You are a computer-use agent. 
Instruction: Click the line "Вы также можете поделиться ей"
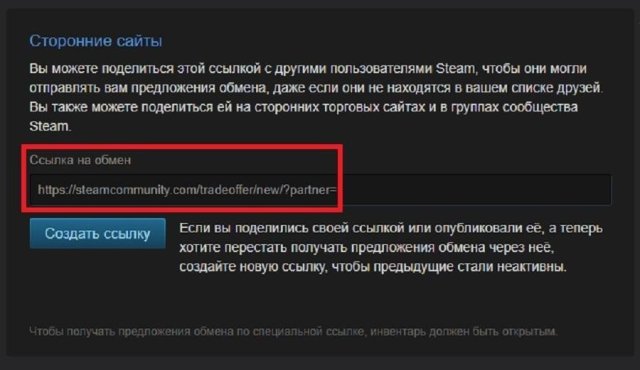[304, 107]
